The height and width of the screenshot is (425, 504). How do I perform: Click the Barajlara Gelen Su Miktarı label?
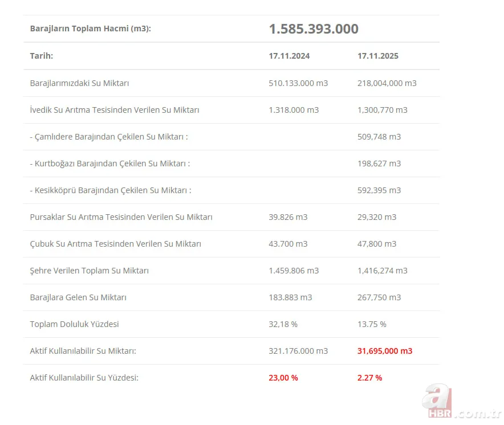(78, 297)
